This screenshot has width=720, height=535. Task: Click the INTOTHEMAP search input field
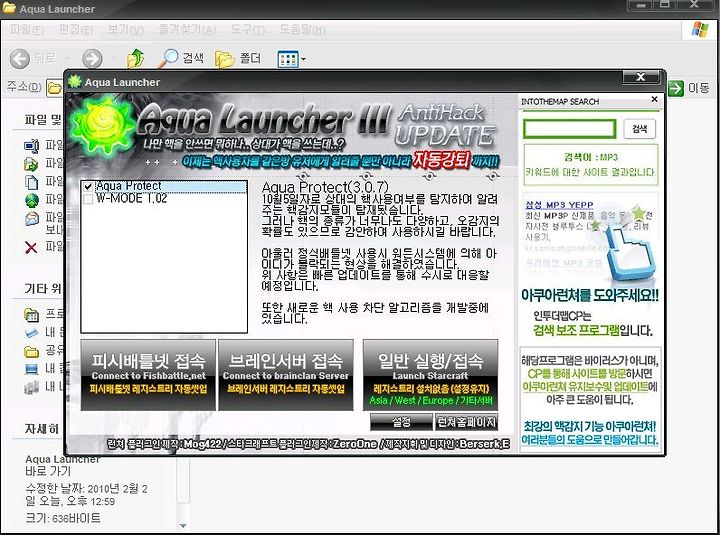point(569,129)
